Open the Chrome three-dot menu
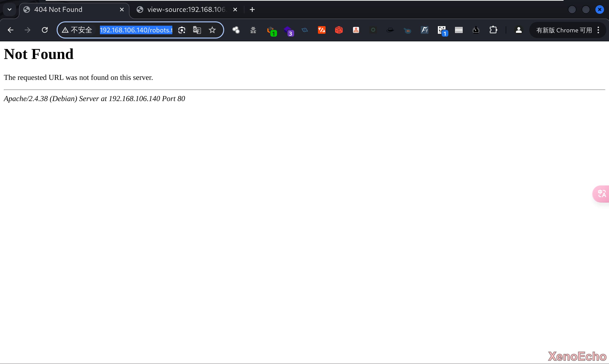This screenshot has width=609, height=364. (599, 30)
